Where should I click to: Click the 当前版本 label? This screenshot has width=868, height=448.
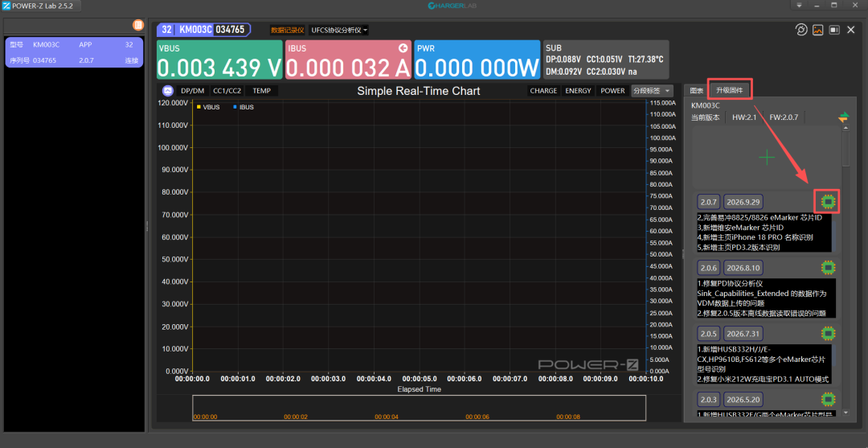[706, 117]
